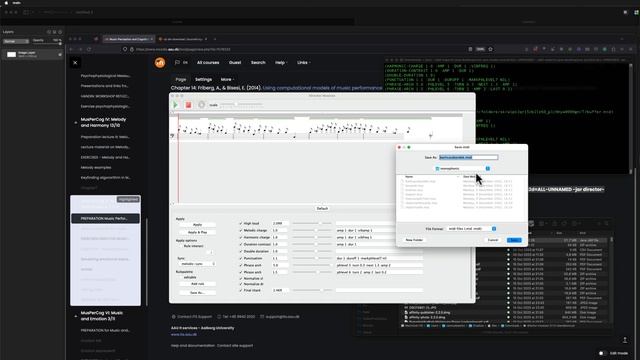640x360 pixels.
Task: Toggle the editable rulepalette checkbox
Action: click(x=180, y=278)
